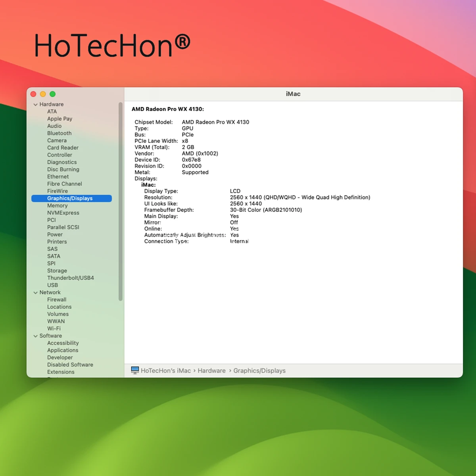Screen dimensions: 476x476
Task: Select Locations under Network
Action: pyautogui.click(x=59, y=307)
